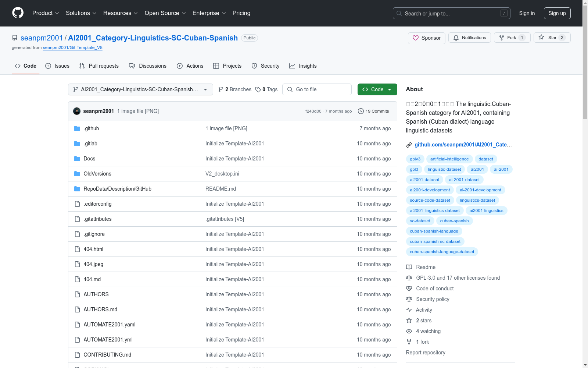Switch to the Actions tab
This screenshot has width=588, height=368.
point(190,66)
